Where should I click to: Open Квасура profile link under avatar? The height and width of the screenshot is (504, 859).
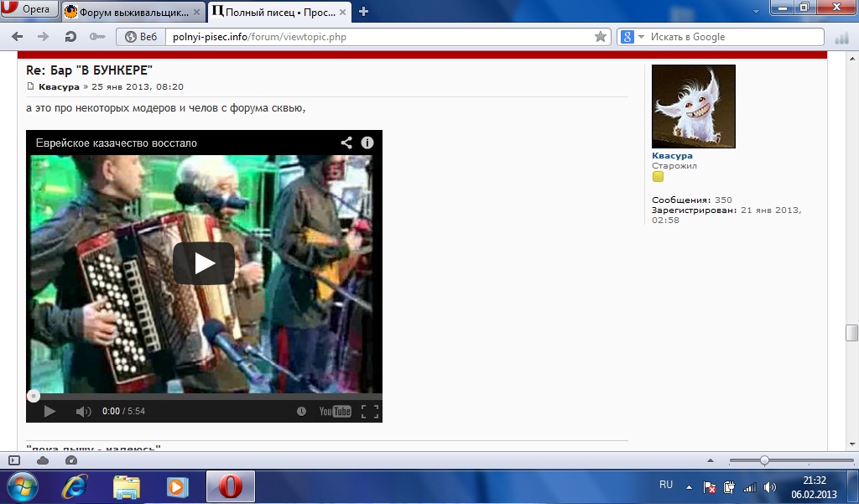pyautogui.click(x=672, y=156)
